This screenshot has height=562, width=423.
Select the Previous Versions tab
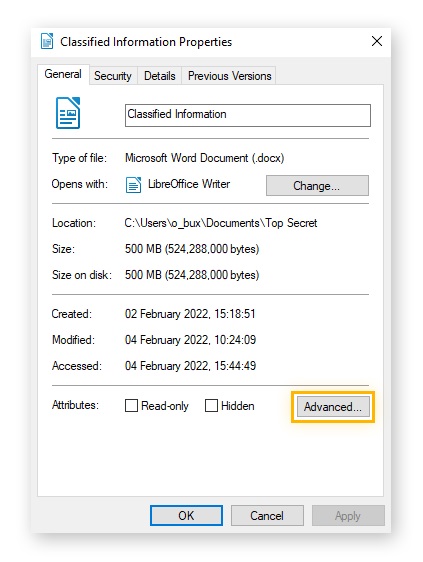pos(229,76)
